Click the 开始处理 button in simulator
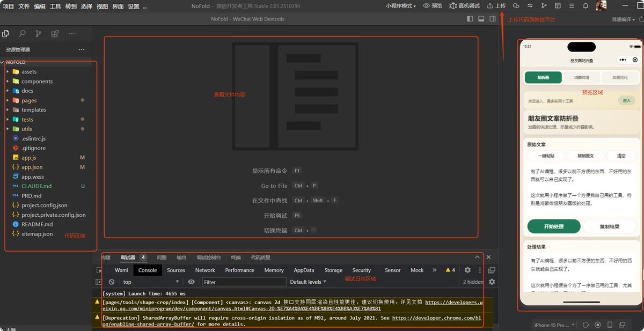The image size is (644, 331). (x=554, y=226)
